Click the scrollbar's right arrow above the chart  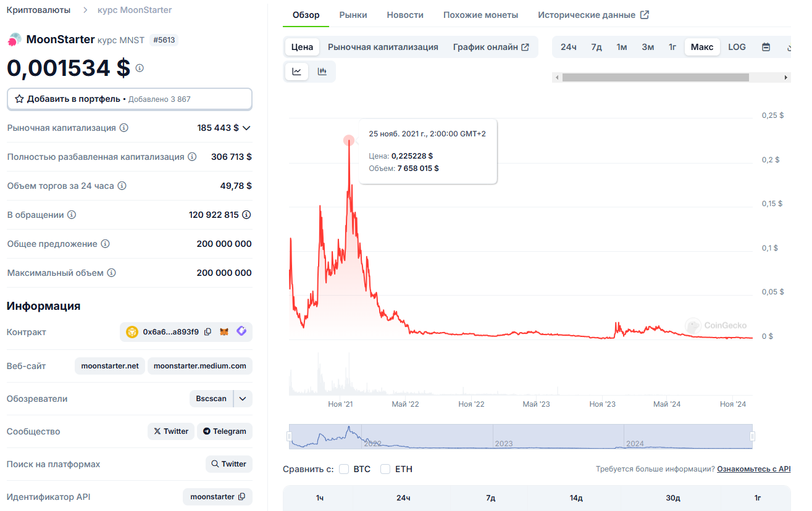coord(786,78)
